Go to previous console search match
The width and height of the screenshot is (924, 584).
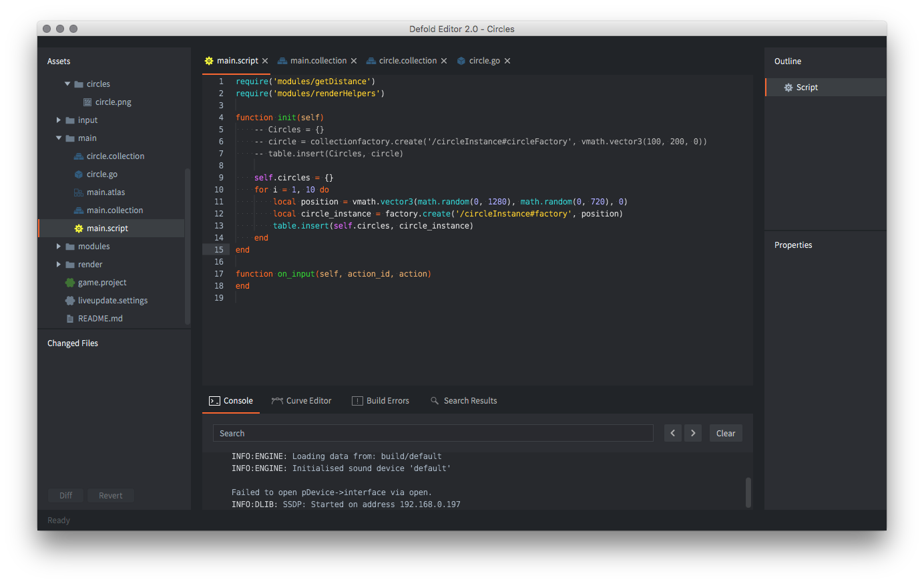[x=673, y=434]
